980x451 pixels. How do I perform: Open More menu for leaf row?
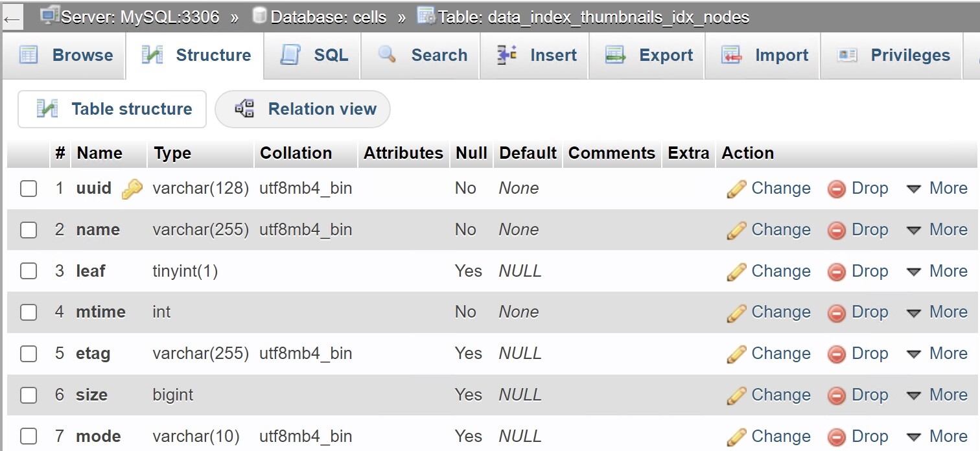coord(937,272)
